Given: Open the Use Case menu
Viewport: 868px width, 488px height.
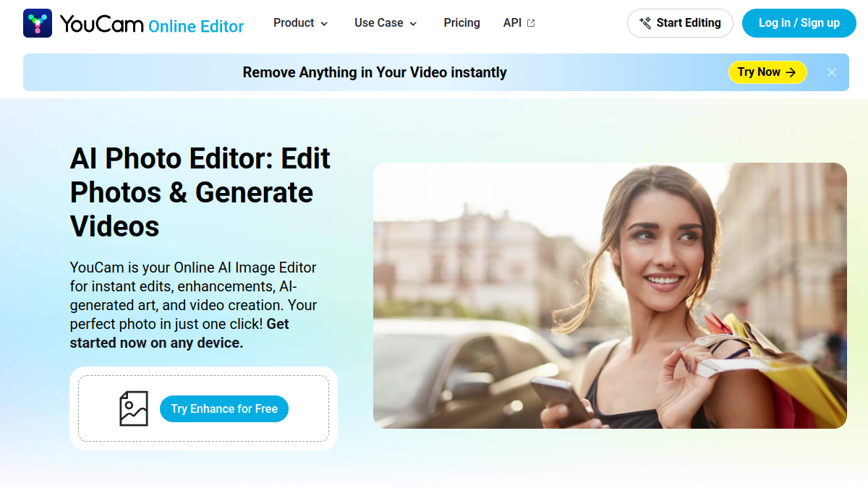Looking at the screenshot, I should 386,23.
